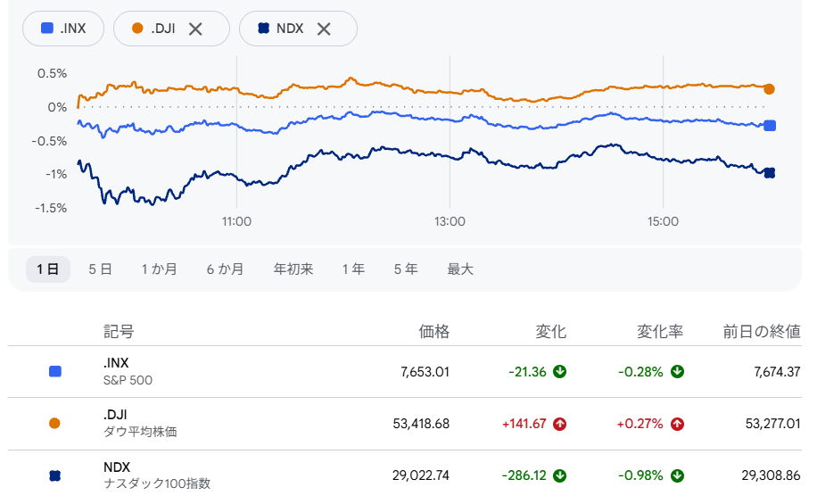
Task: Click the down arrow beside -0.28%
Action: 677,372
